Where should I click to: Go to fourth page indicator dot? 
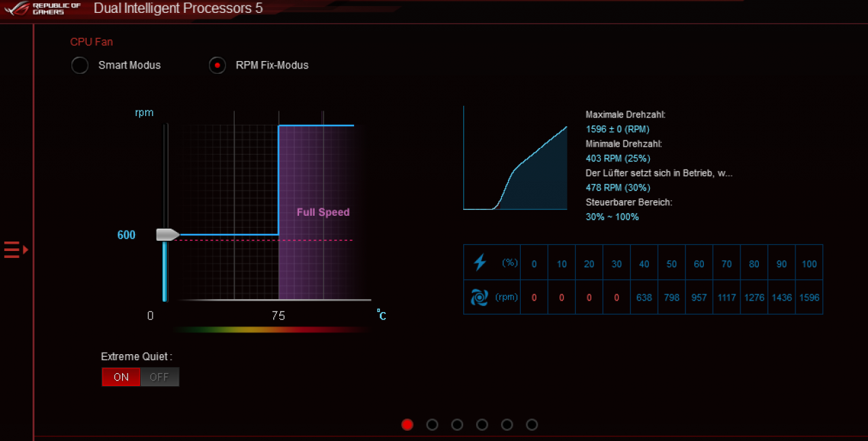tap(482, 425)
